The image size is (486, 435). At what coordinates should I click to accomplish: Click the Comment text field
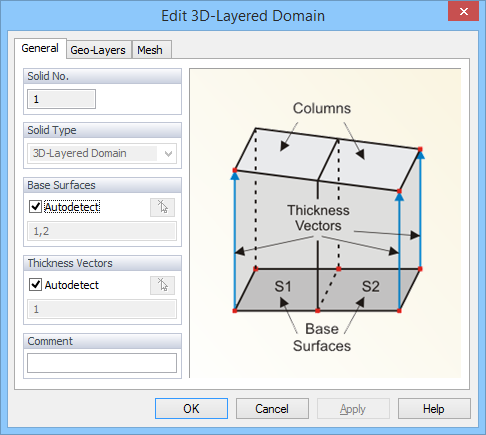pos(102,363)
